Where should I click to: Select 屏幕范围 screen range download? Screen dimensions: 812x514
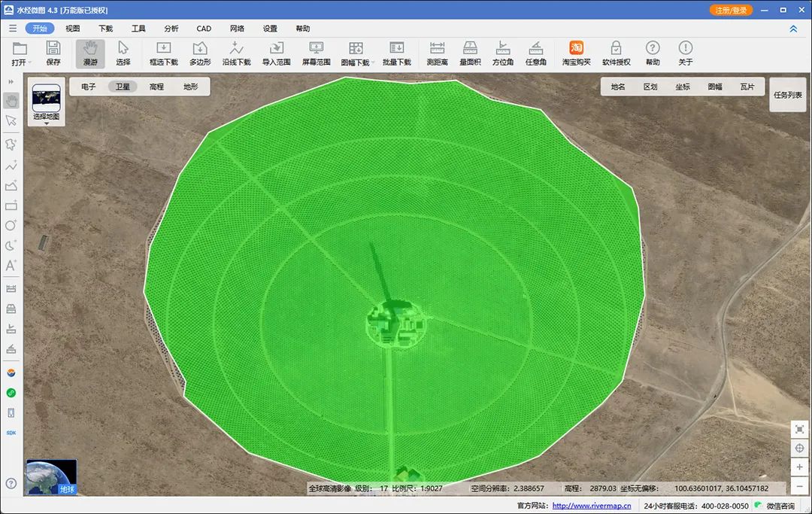click(316, 54)
